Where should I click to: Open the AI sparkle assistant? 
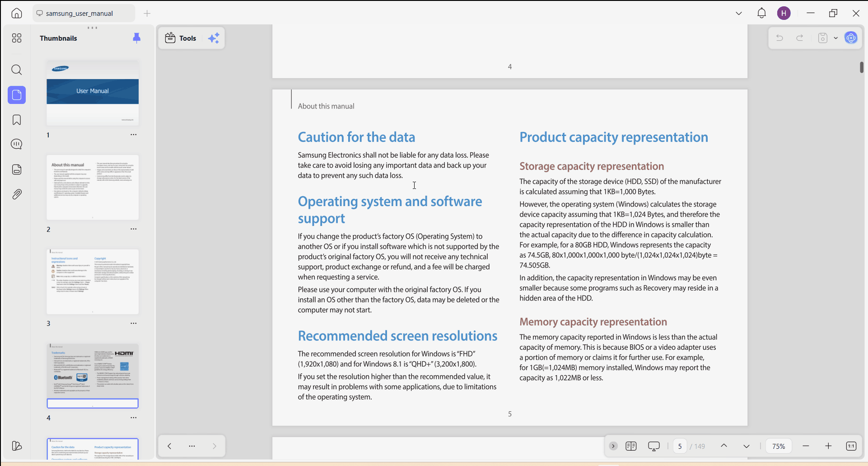(214, 38)
